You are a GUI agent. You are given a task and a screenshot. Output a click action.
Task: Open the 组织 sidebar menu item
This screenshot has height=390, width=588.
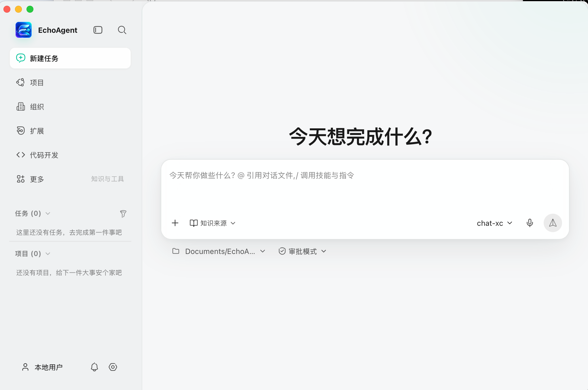click(70, 107)
